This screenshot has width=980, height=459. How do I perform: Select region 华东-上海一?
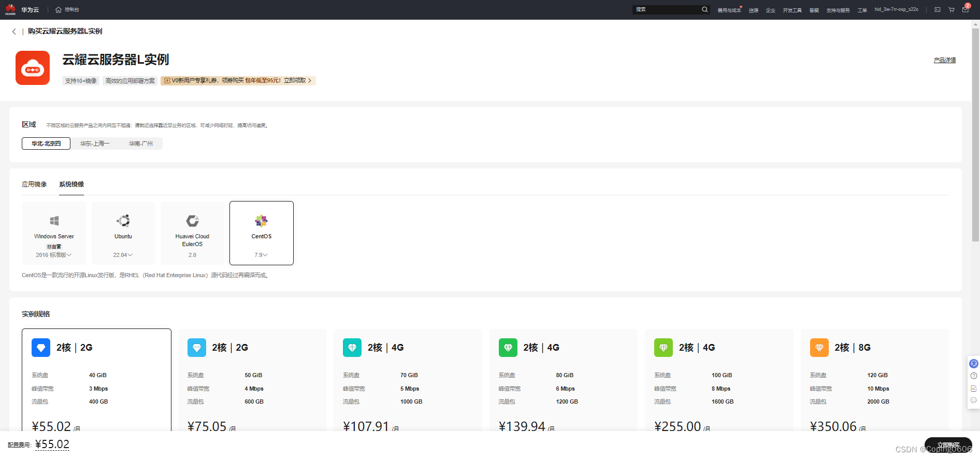95,144
